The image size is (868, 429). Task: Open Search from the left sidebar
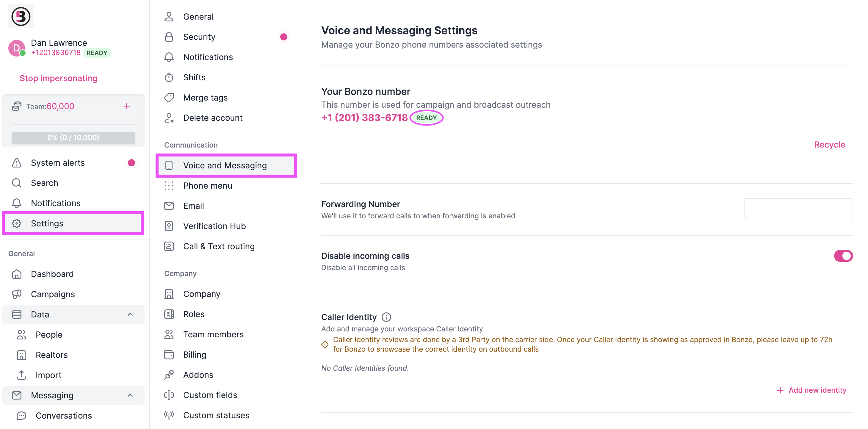click(44, 183)
